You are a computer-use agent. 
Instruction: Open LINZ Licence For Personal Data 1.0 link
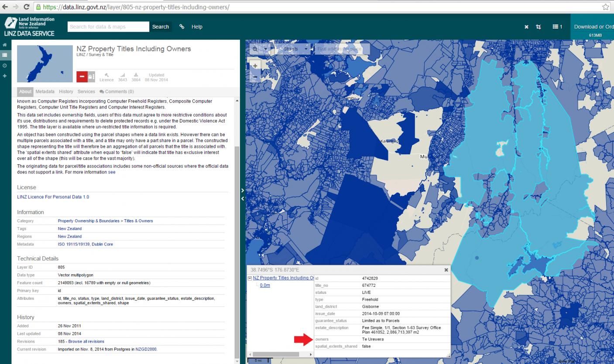point(53,197)
